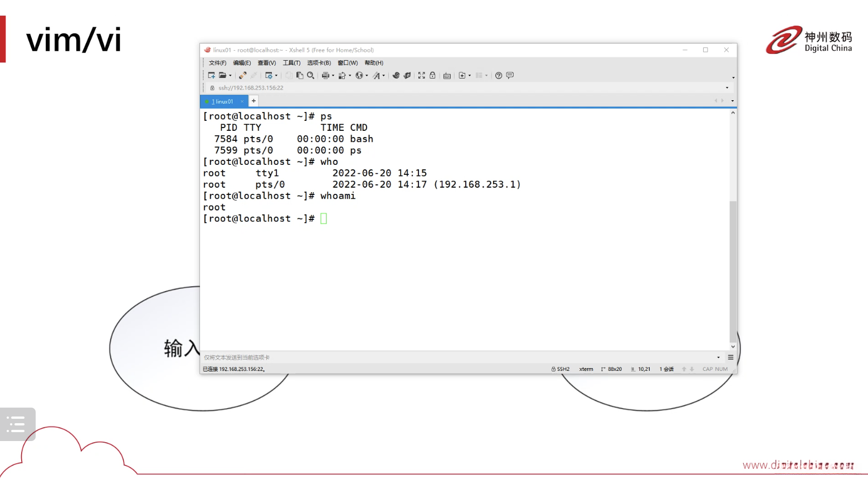
Task: Open the 窗口(W) menu
Action: [348, 63]
